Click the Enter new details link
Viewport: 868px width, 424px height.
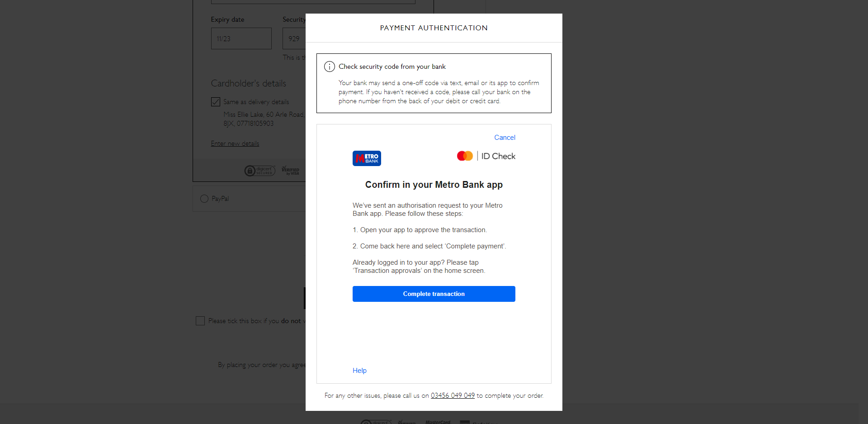click(235, 143)
